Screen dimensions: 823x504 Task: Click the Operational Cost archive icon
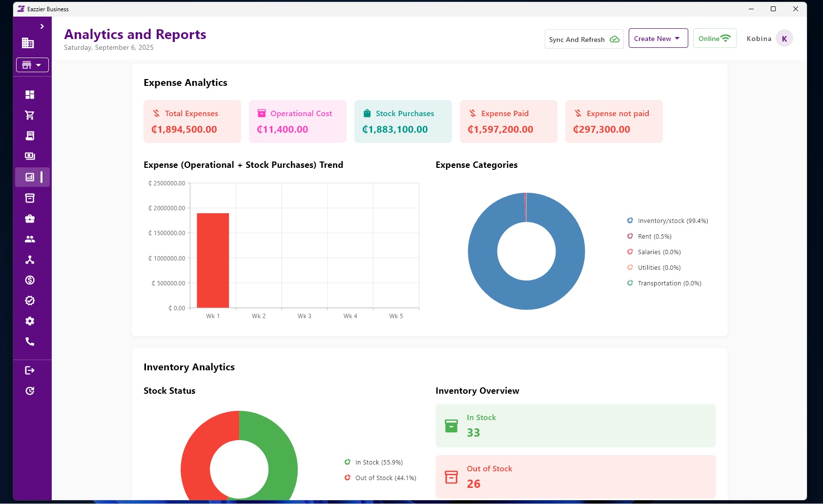coord(262,113)
